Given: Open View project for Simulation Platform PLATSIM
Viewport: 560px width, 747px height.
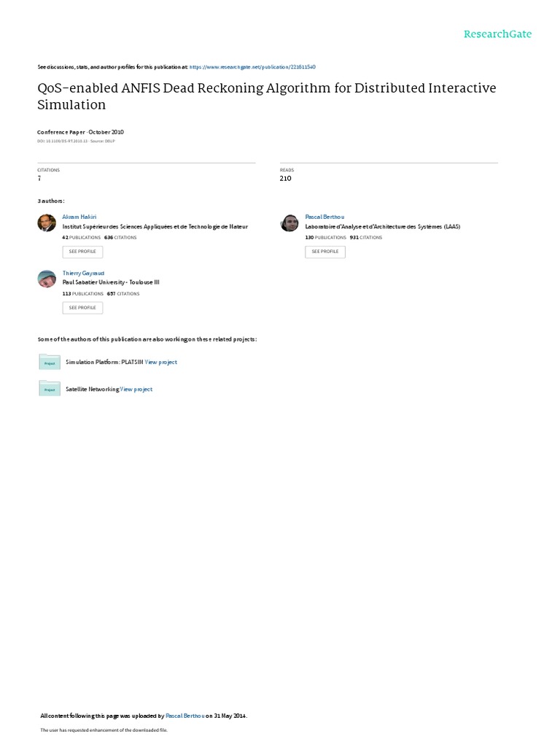Looking at the screenshot, I should coord(161,362).
